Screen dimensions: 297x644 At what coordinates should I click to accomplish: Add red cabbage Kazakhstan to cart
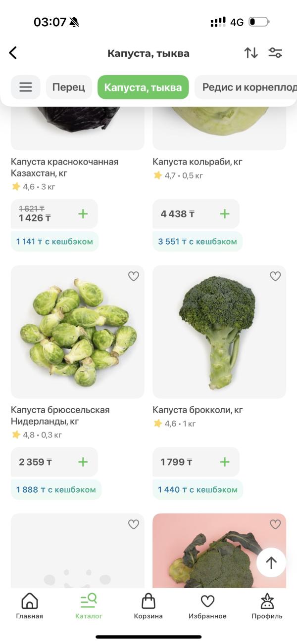(x=83, y=214)
